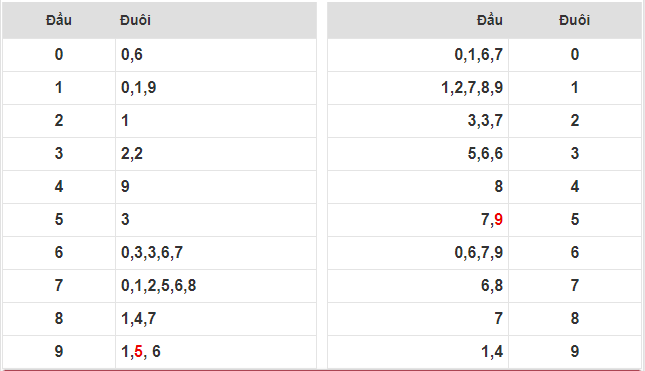Click the red 9 in the right table's row 5
This screenshot has height=371, width=645.
[x=499, y=220]
